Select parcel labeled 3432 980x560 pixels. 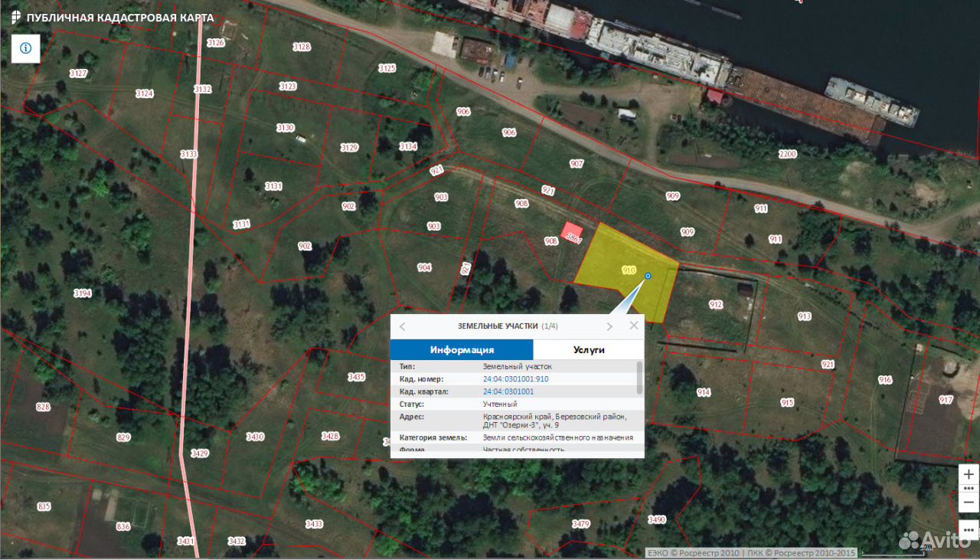(237, 541)
